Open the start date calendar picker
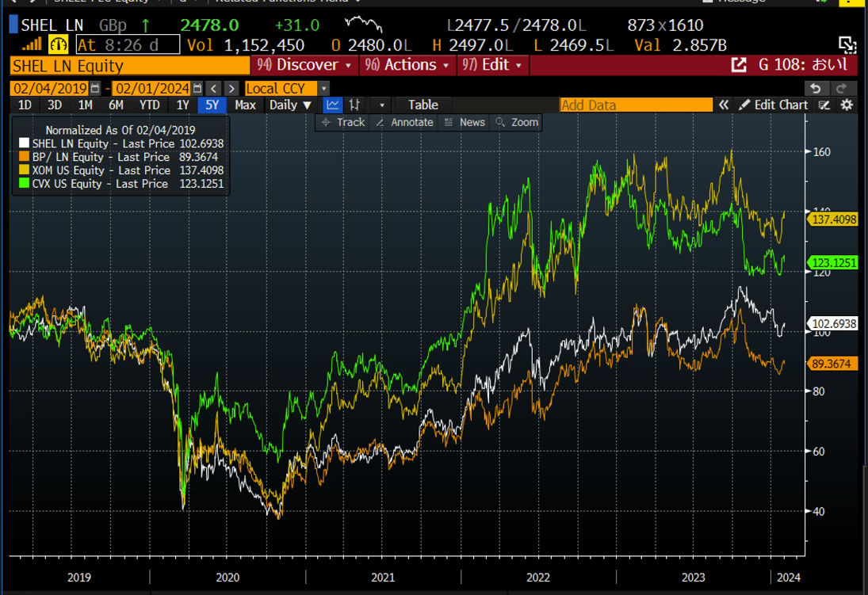The image size is (868, 595). (94, 88)
